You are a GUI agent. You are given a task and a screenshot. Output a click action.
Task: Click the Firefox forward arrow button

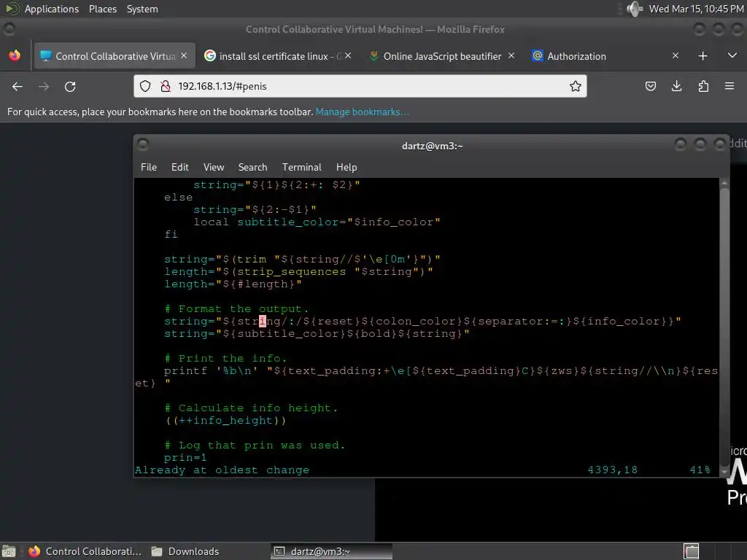coord(43,87)
